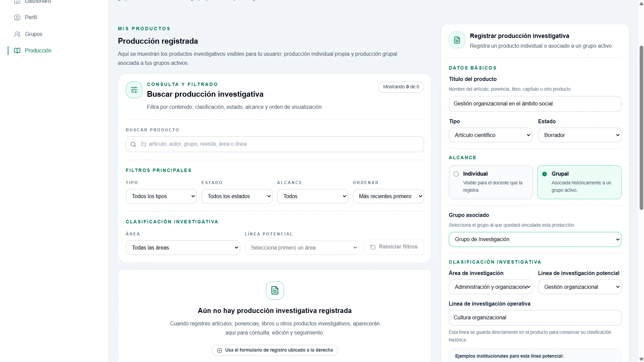Open Línea de investigación potencial dropdown

click(x=580, y=287)
